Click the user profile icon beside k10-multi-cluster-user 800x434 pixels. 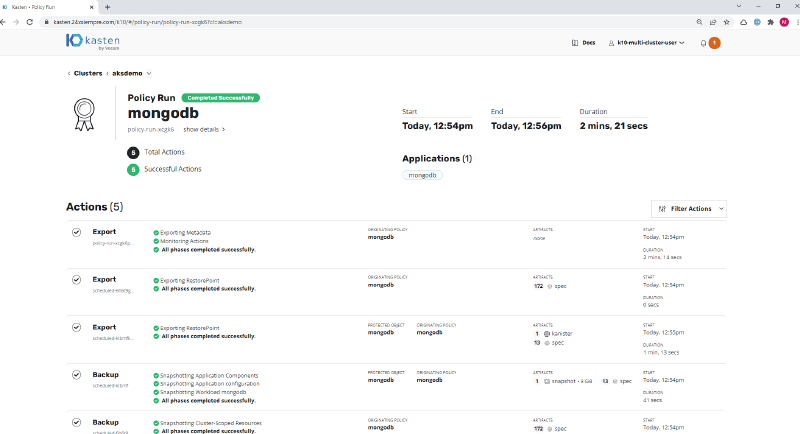pyautogui.click(x=611, y=43)
